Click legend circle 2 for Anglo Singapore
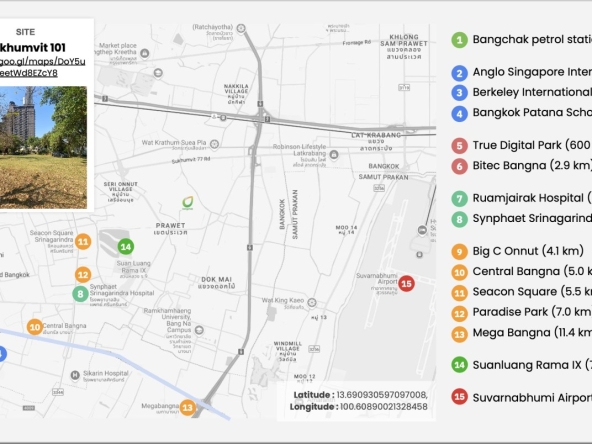This screenshot has height=444, width=592. click(x=459, y=72)
